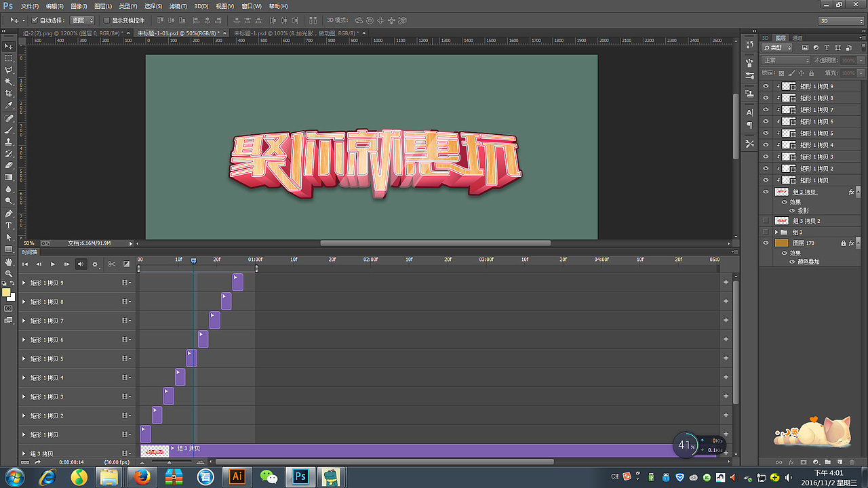The height and width of the screenshot is (488, 868).
Task: Open WeChat from the taskbar
Action: 269,477
